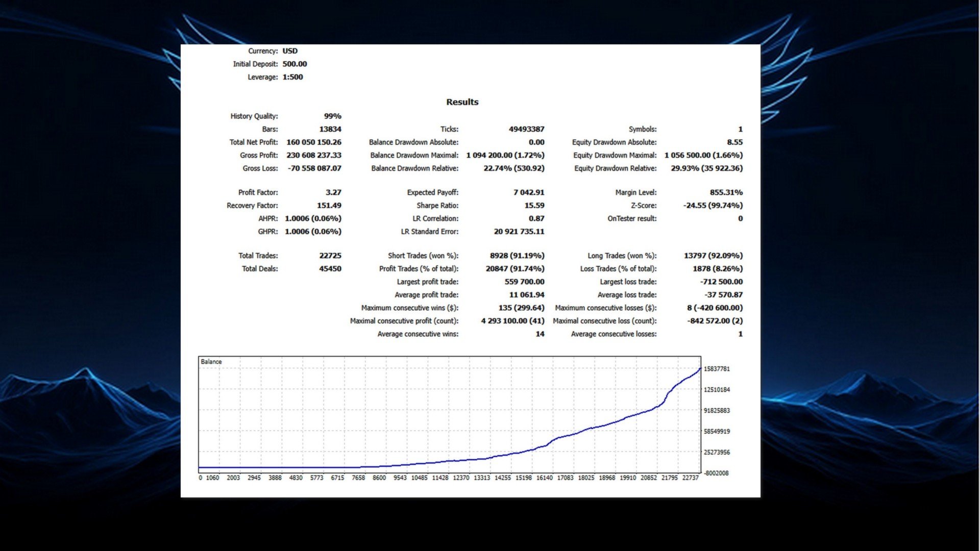
Task: Click the Initial Deposit amount 500.00
Action: (295, 64)
